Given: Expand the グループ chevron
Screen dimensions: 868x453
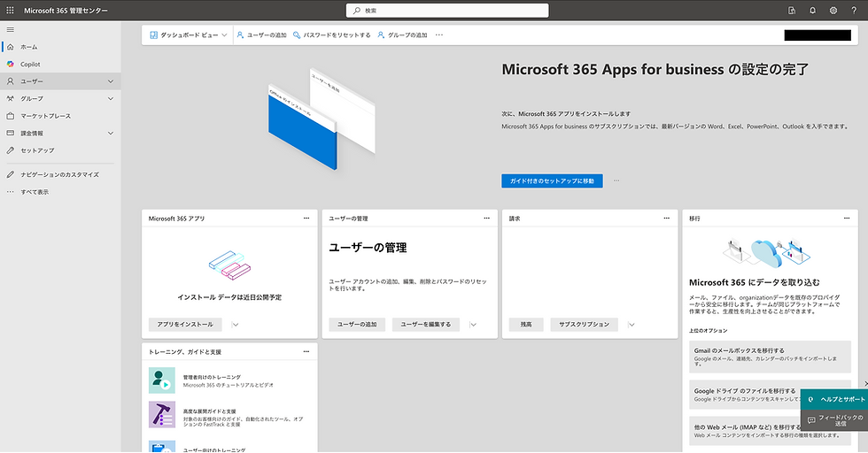Looking at the screenshot, I should [110, 98].
